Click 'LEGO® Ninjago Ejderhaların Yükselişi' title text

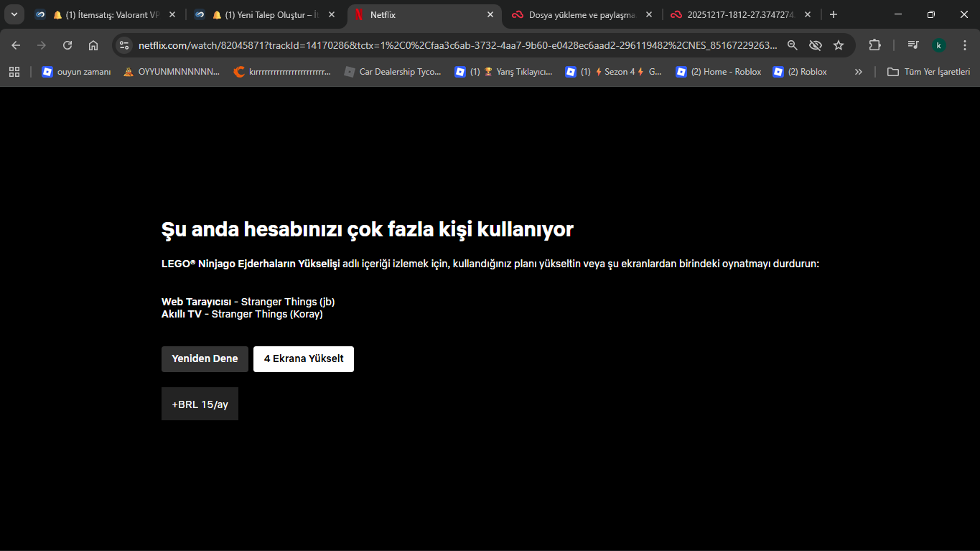[251, 264]
